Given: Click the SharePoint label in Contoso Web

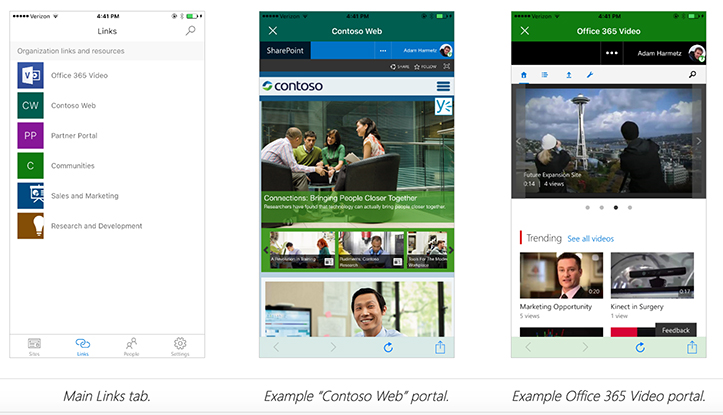Looking at the screenshot, I should 285,50.
